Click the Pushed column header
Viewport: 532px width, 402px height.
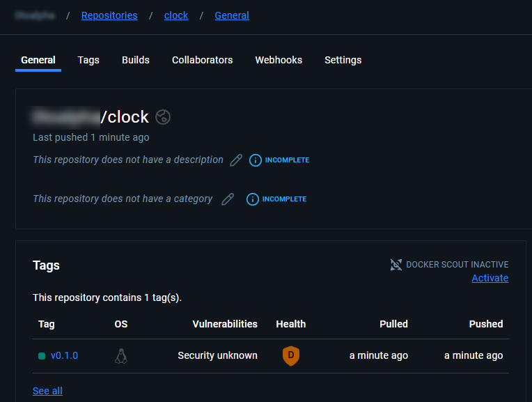tap(486, 324)
